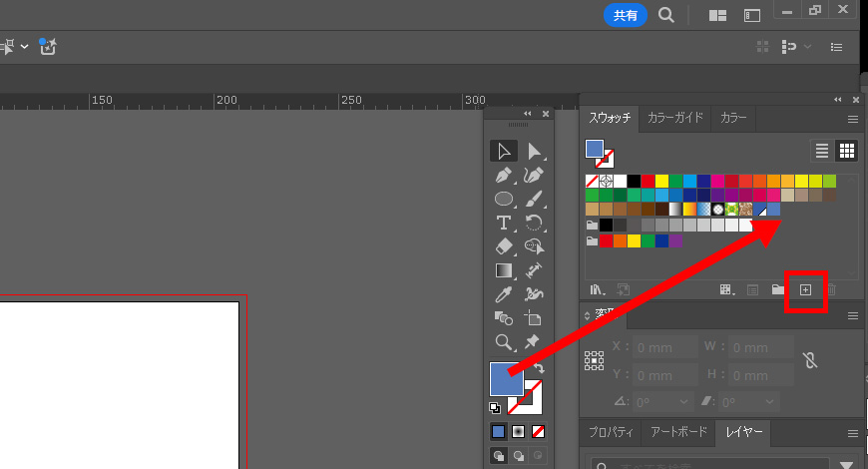Open the Swatch Libraries menu icon
Viewport: 868px width, 469px height.
tap(597, 289)
